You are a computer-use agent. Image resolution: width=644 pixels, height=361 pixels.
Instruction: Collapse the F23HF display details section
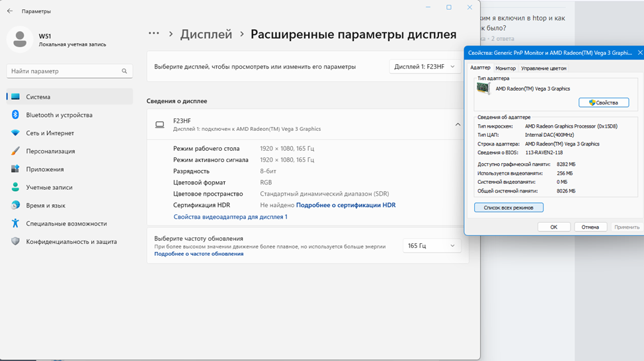[x=458, y=124]
